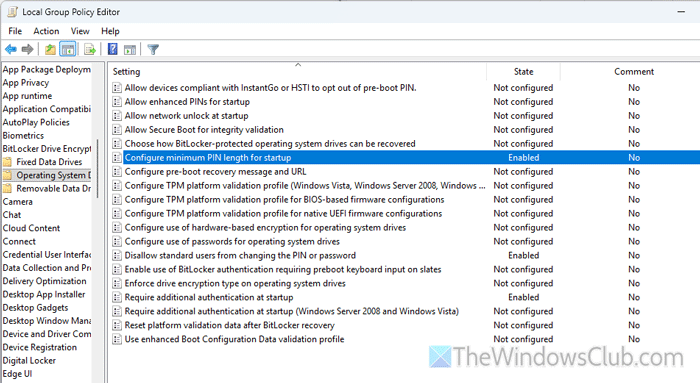Select Enable BitLocker authentication preboot keyboard on slates
This screenshot has height=383, width=700.
283,270
